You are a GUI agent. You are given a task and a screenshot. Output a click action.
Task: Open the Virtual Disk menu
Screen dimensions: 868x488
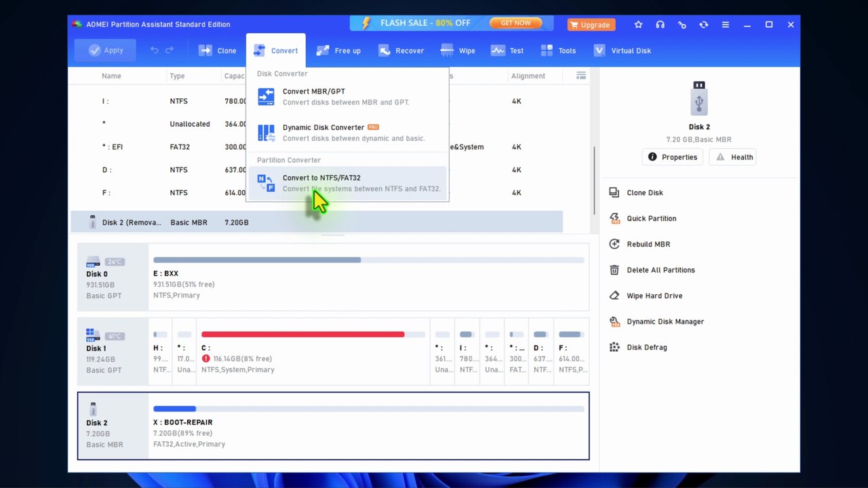[x=622, y=50]
